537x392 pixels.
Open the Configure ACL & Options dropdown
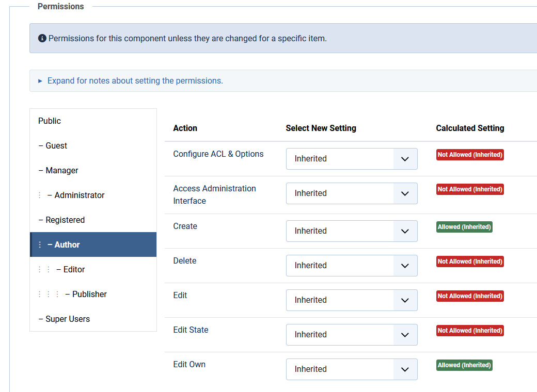tap(351, 159)
